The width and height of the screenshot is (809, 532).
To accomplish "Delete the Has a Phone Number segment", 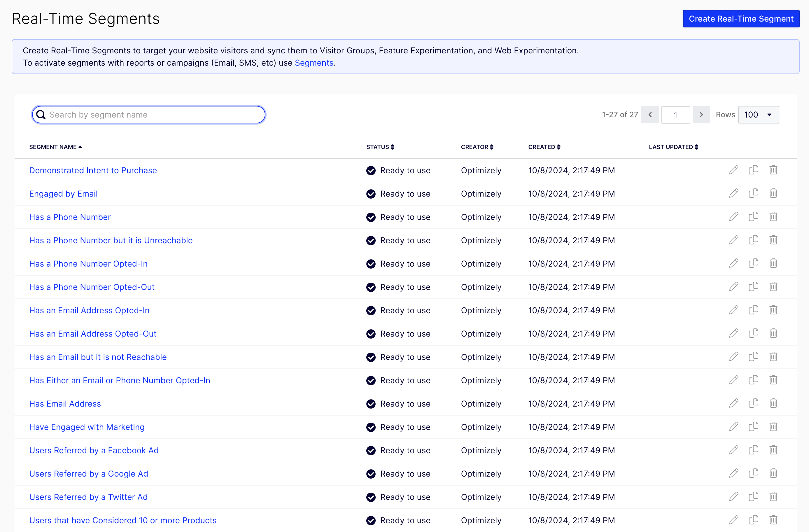I will click(x=773, y=217).
